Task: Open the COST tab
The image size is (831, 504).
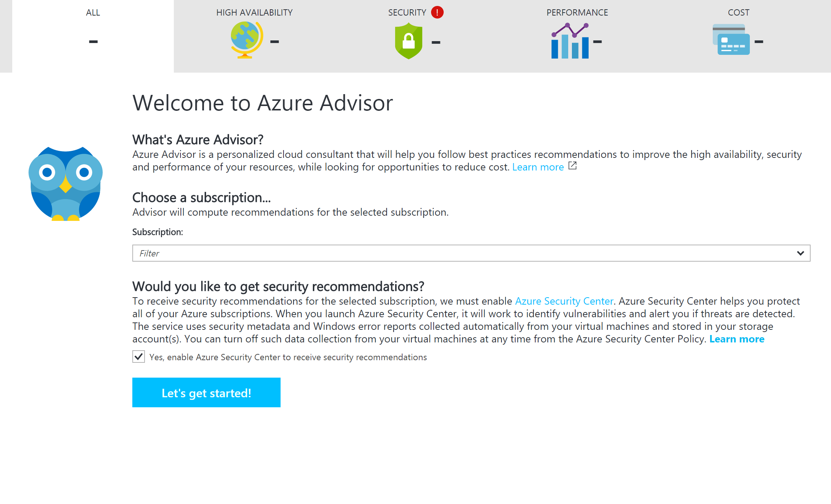Action: 739,12
